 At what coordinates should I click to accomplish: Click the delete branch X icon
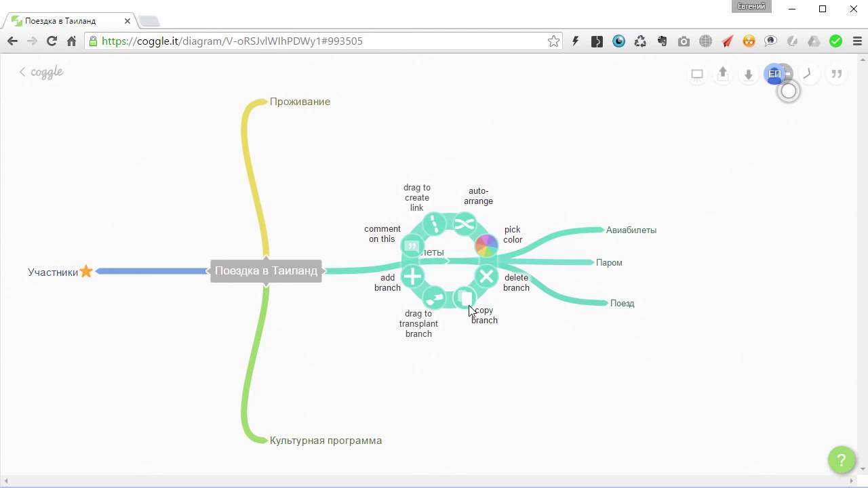(486, 276)
